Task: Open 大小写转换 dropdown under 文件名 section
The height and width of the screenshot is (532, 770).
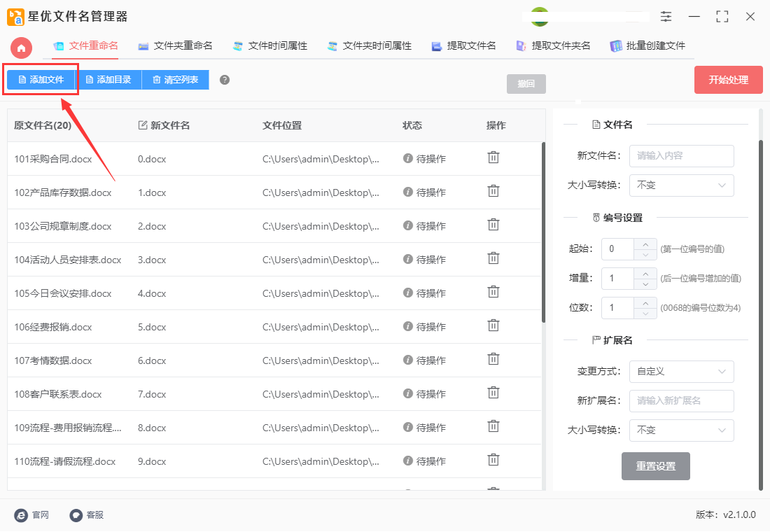Action: [682, 185]
